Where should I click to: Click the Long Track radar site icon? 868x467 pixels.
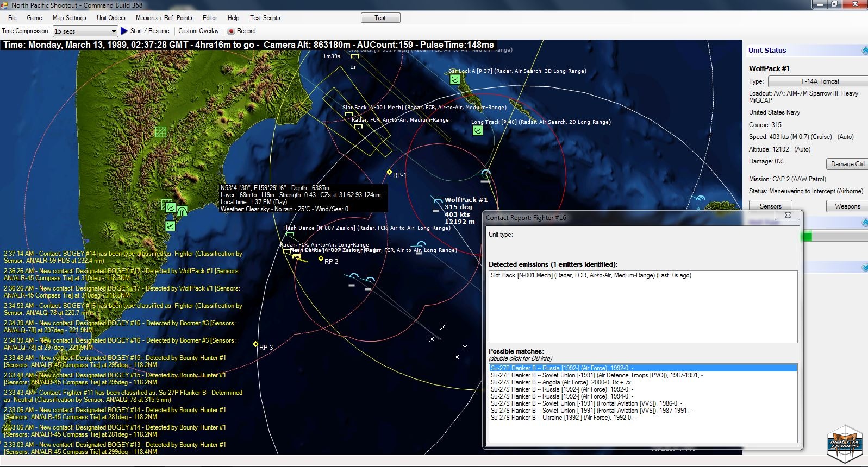(x=478, y=130)
